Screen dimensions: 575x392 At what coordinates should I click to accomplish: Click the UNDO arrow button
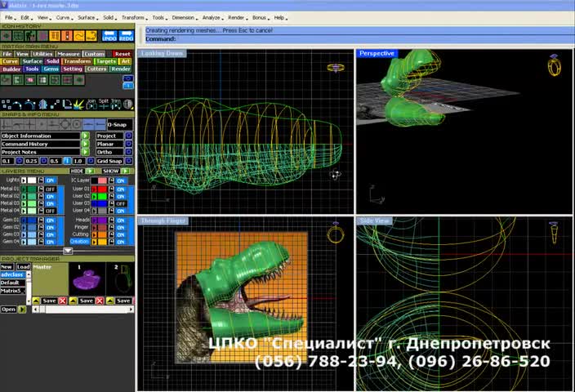coord(109,36)
